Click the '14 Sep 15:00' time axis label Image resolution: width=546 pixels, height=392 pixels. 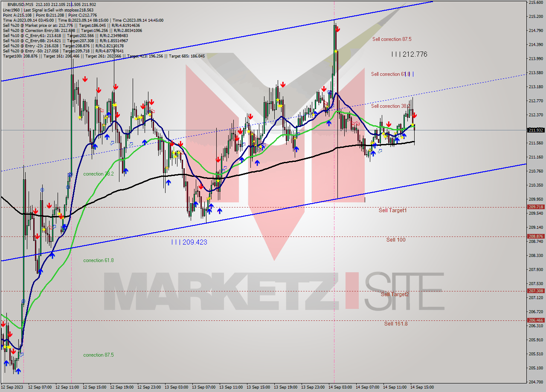coord(421,388)
